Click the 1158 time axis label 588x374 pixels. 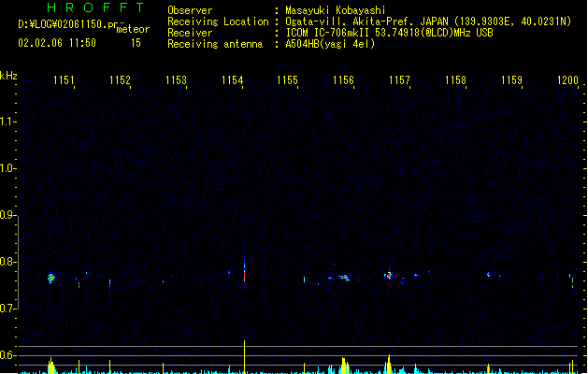tap(455, 79)
